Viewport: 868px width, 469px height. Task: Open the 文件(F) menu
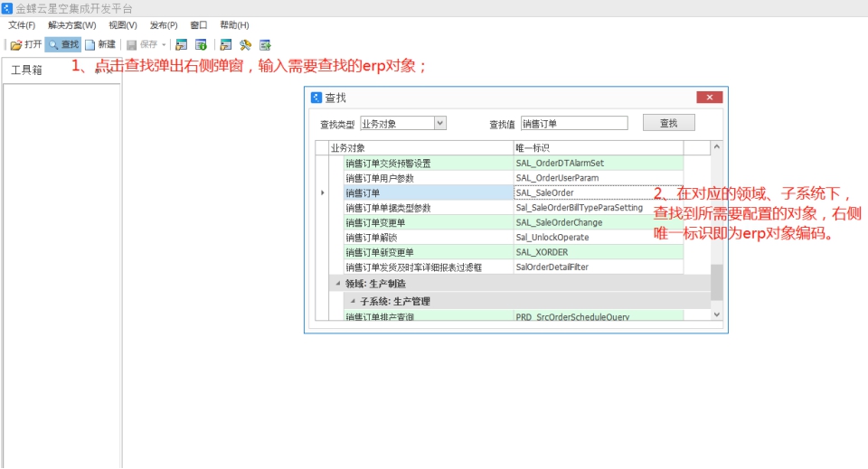coord(22,25)
